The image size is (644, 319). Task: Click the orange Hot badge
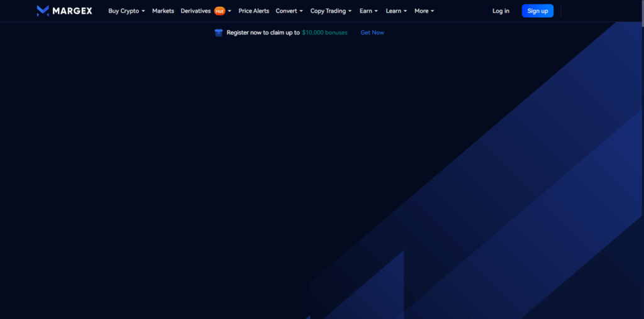pyautogui.click(x=219, y=11)
